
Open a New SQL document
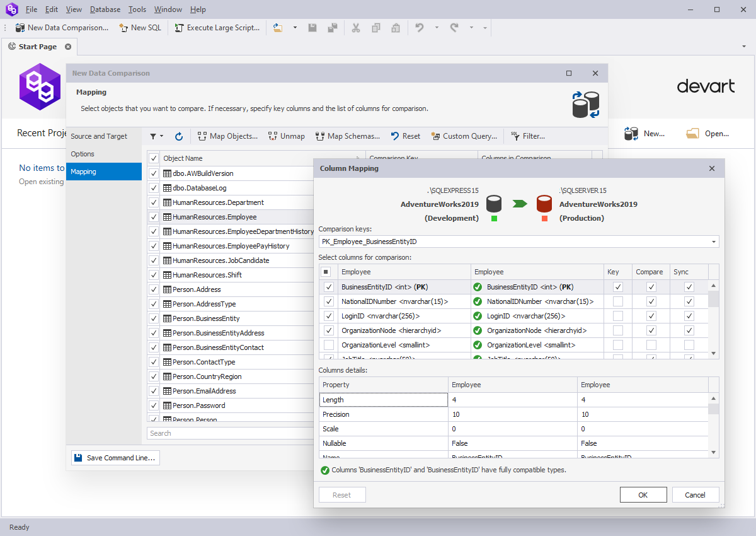pyautogui.click(x=140, y=28)
